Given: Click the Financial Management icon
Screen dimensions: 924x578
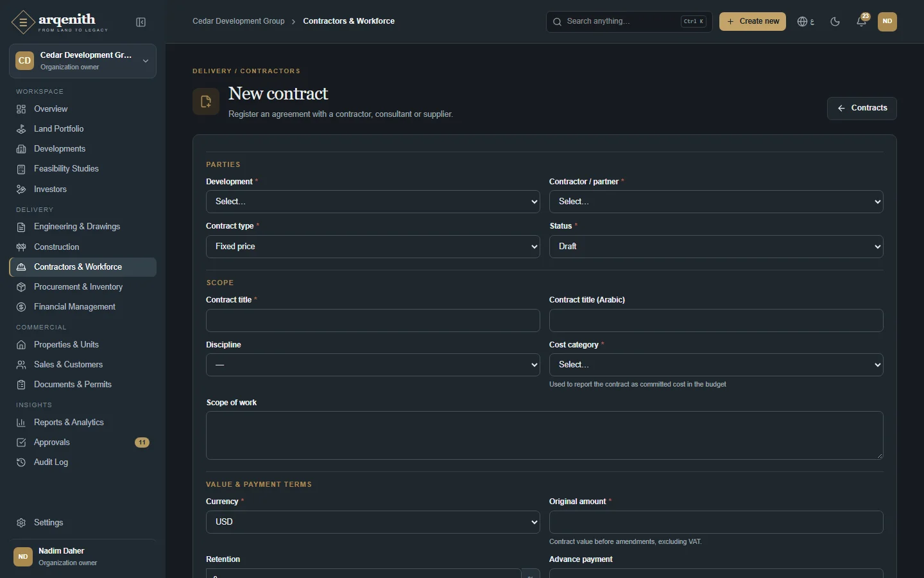Looking at the screenshot, I should [x=21, y=307].
